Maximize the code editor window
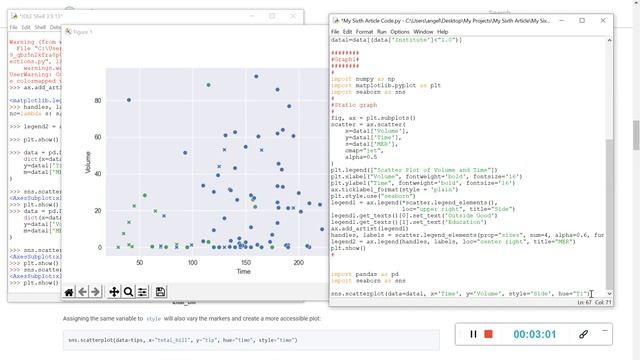The width and height of the screenshot is (640, 360). coord(582,20)
